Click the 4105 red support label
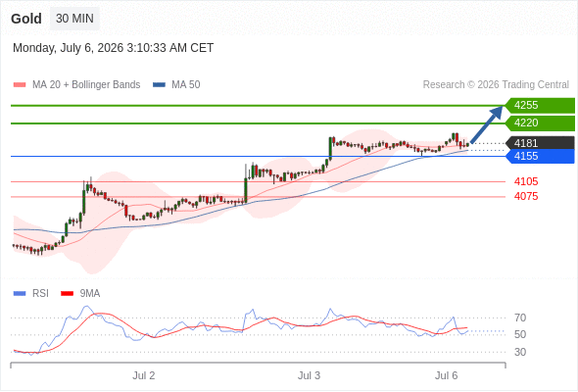Screen dimensions: 578x392 tap(526, 182)
